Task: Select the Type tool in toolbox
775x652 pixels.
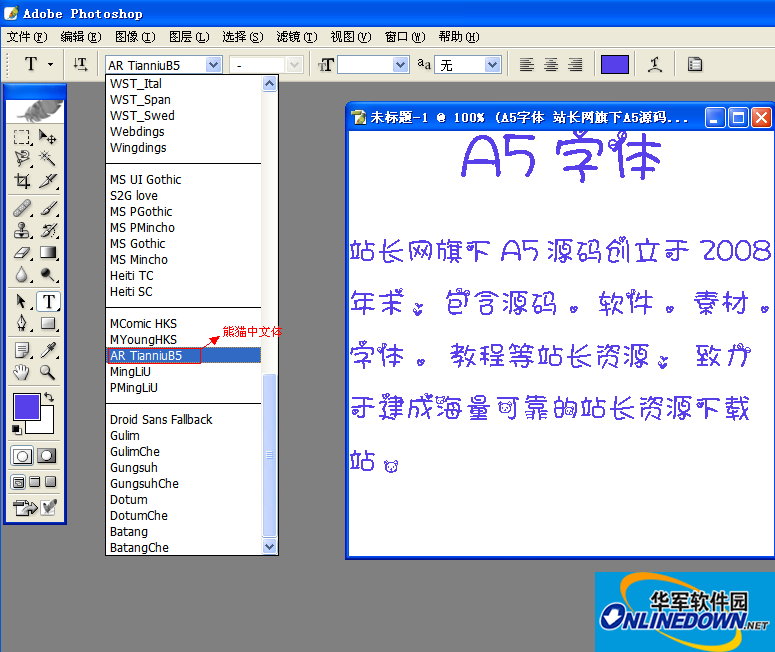Action: 48,301
